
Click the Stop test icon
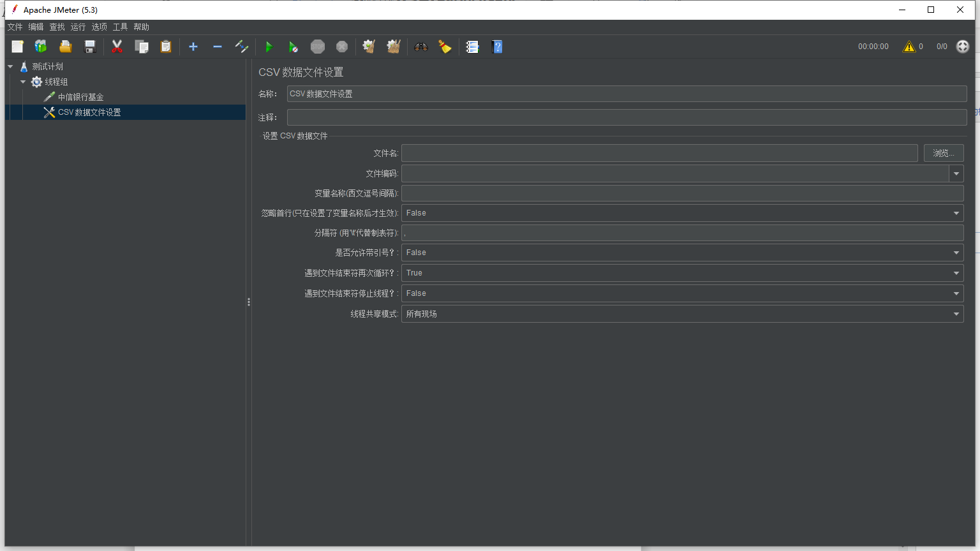[x=318, y=47]
